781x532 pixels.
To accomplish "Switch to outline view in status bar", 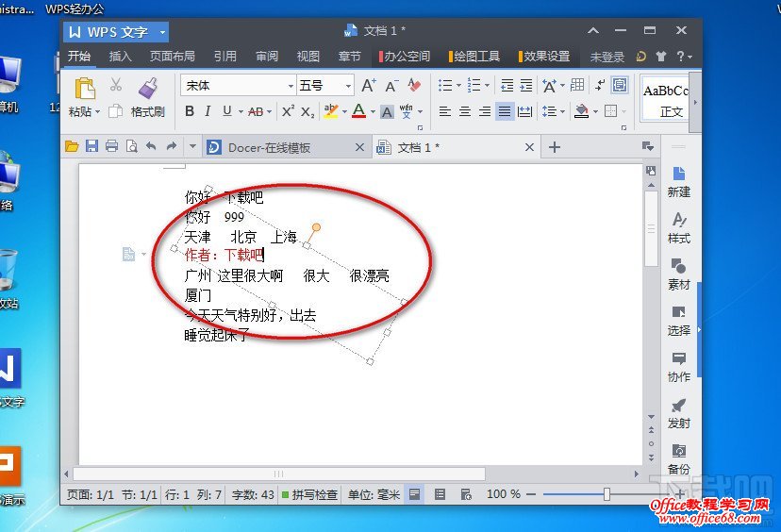I will pyautogui.click(x=440, y=494).
